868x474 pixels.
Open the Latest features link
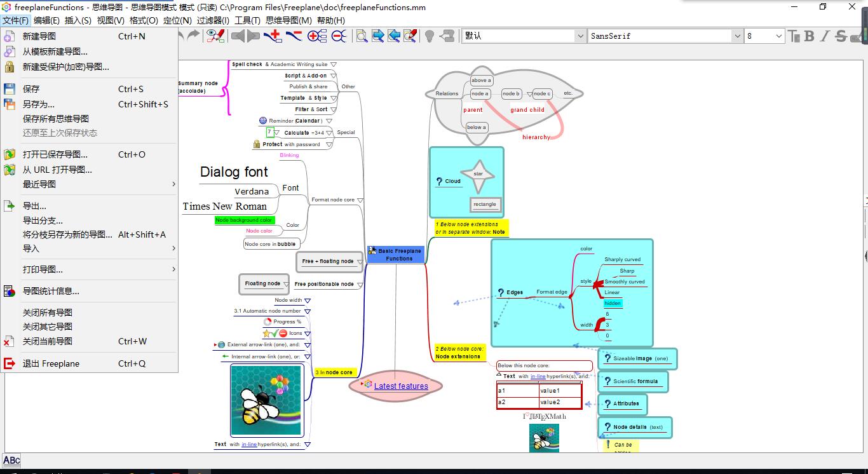click(400, 386)
